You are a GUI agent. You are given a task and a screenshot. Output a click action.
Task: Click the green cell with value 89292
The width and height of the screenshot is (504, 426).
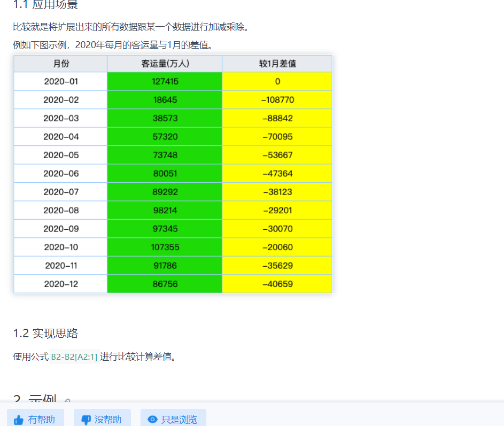[165, 191]
